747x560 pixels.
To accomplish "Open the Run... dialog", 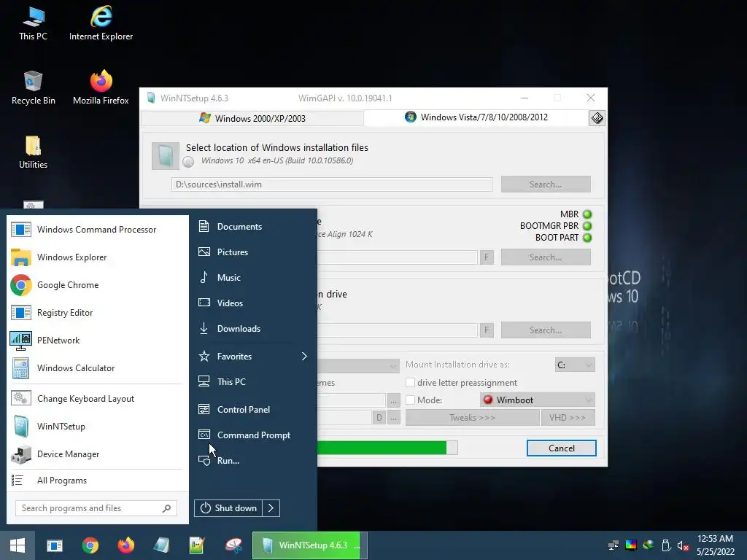I will pos(254,461).
